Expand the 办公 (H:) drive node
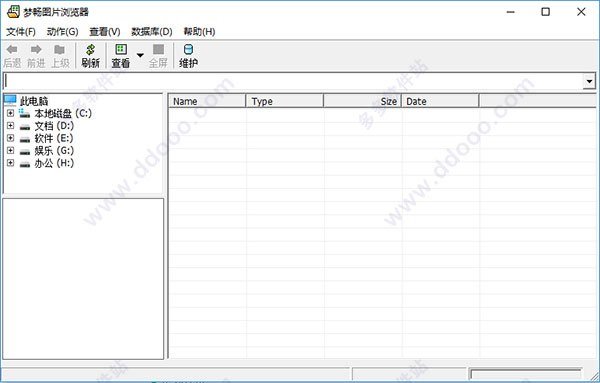Image resolution: width=600 pixels, height=383 pixels. [x=11, y=163]
